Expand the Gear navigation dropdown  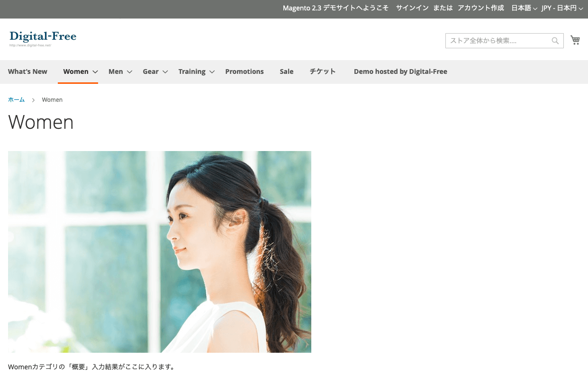pyautogui.click(x=150, y=71)
